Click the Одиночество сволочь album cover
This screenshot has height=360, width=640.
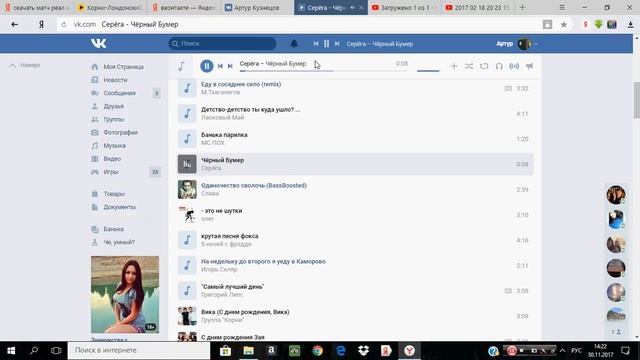point(187,189)
